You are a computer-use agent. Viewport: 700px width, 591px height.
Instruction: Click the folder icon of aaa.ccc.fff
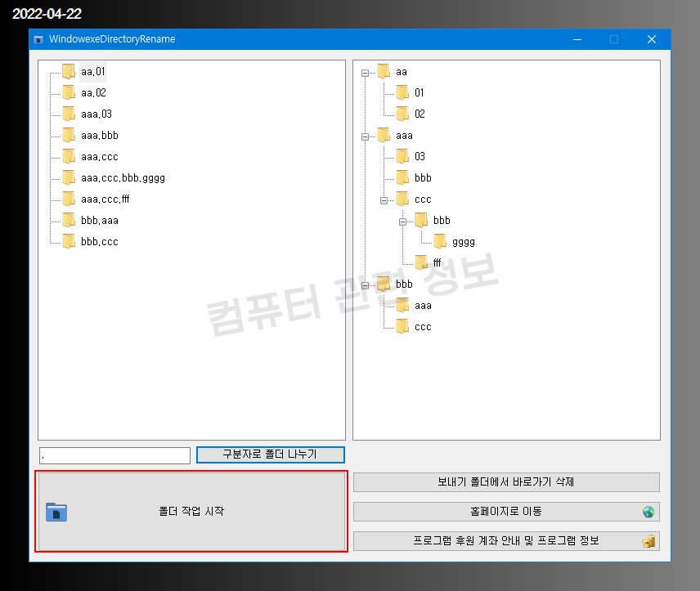(69, 199)
